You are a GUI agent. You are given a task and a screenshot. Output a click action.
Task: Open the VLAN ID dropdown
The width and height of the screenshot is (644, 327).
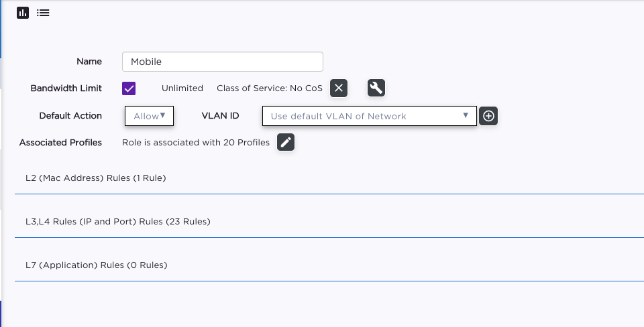[x=369, y=116]
